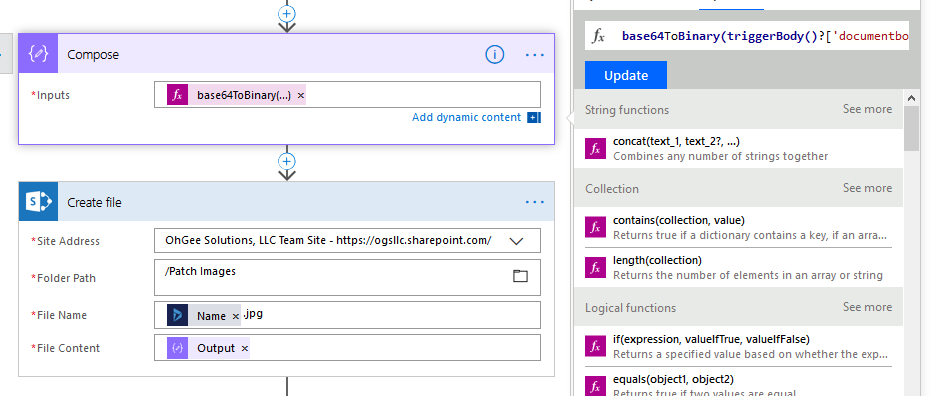Viewport: 937px width, 396px height.
Task: Click the SharePoint Create file icon
Action: [x=38, y=202]
